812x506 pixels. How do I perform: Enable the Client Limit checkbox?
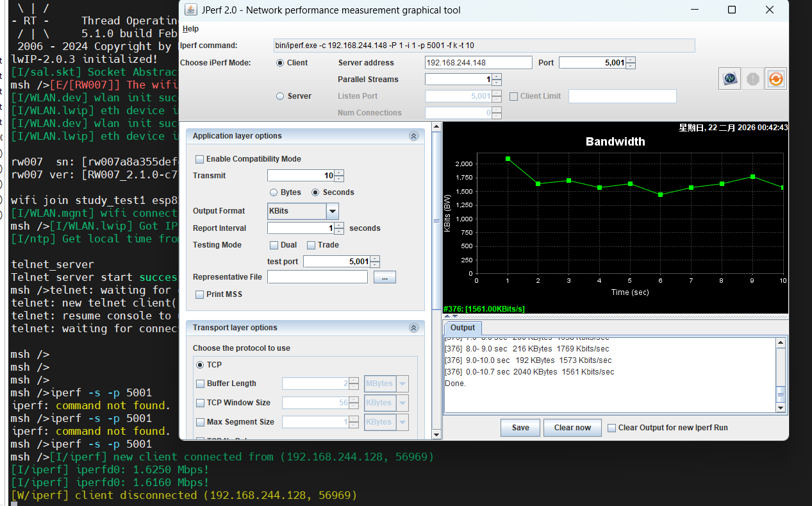[514, 96]
